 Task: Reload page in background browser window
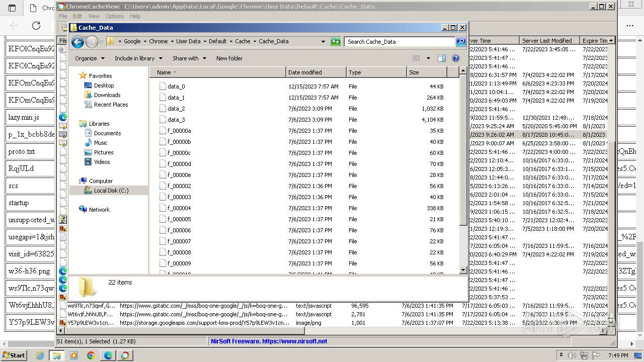pos(36,25)
